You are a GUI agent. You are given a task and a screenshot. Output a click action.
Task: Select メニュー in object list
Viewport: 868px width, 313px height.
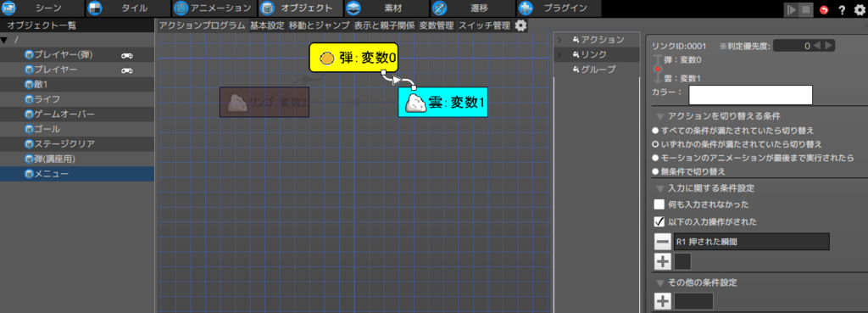tap(77, 174)
